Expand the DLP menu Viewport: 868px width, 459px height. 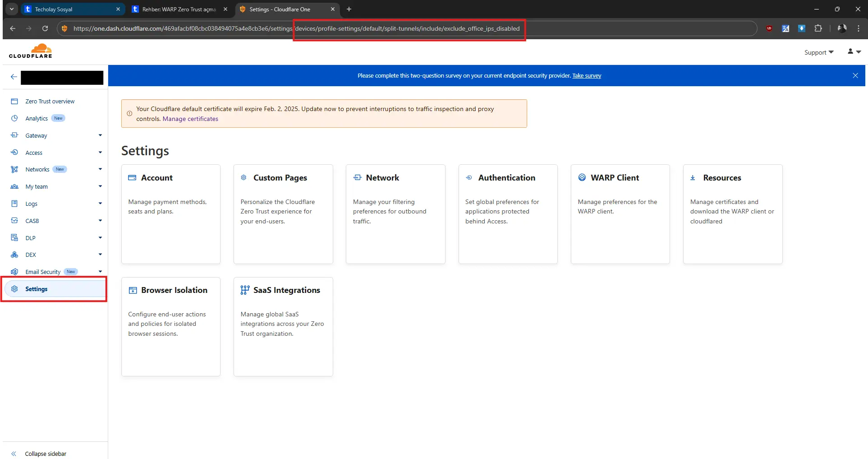(x=100, y=238)
